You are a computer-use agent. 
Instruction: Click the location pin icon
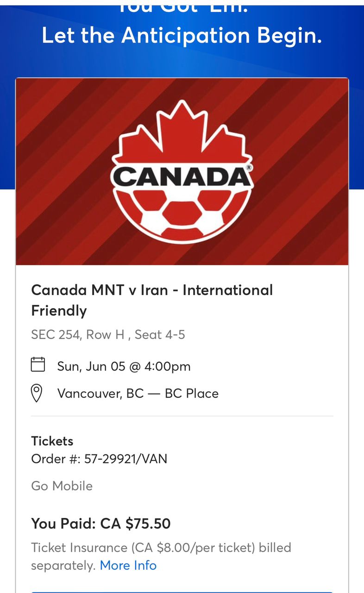point(37,393)
